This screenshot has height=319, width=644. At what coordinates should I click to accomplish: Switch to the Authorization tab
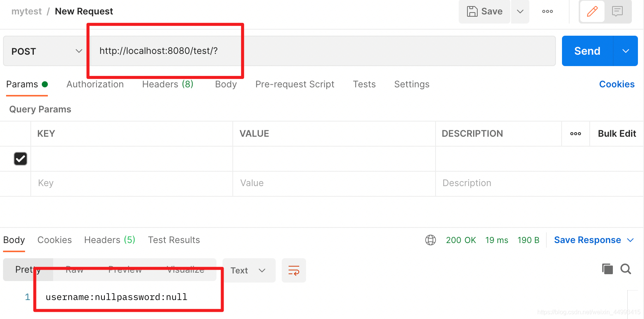95,84
